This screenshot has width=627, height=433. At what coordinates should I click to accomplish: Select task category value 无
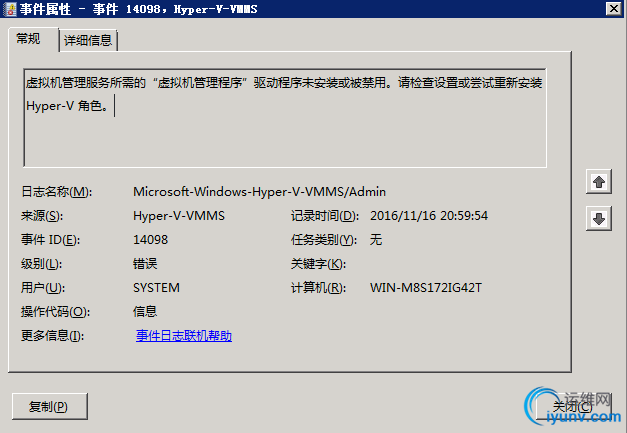click(x=376, y=240)
